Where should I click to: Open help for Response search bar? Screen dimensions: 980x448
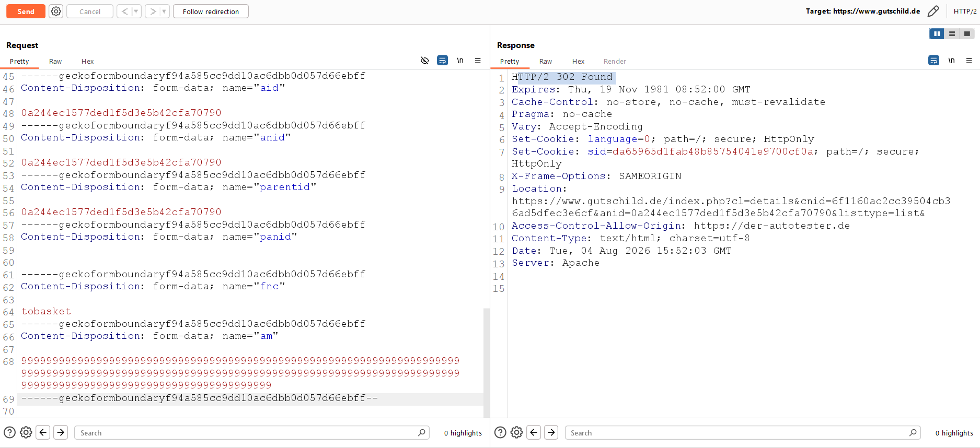click(x=500, y=432)
